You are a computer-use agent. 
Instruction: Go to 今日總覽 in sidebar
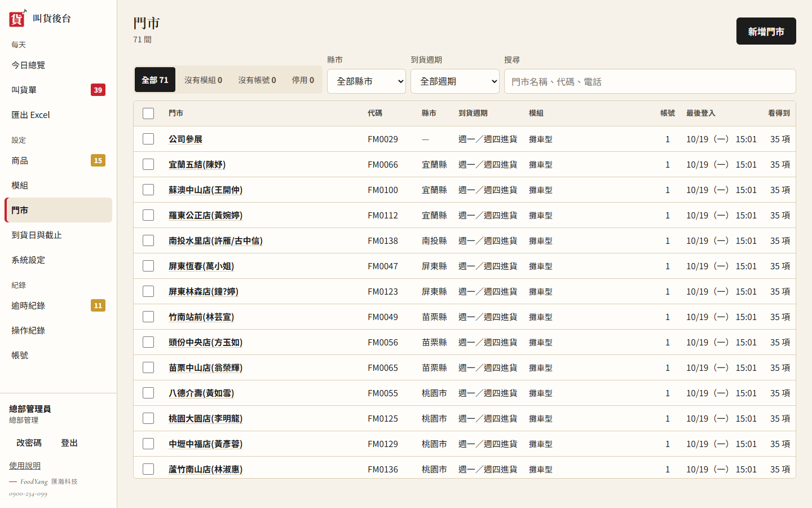pos(59,65)
